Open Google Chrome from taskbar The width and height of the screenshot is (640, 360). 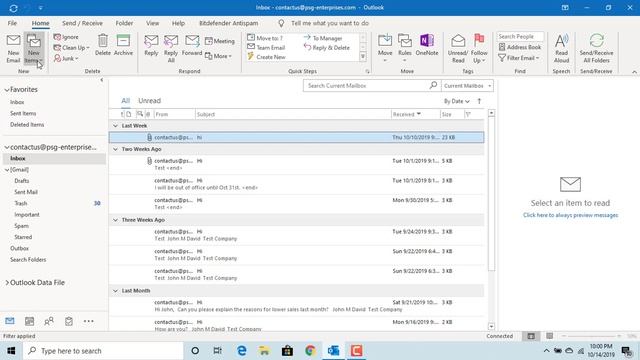click(310, 351)
